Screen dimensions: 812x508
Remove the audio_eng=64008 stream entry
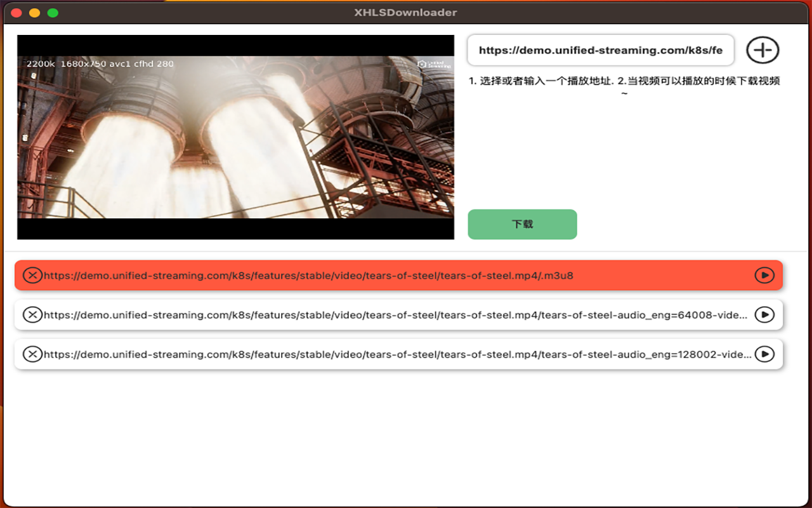pyautogui.click(x=33, y=314)
